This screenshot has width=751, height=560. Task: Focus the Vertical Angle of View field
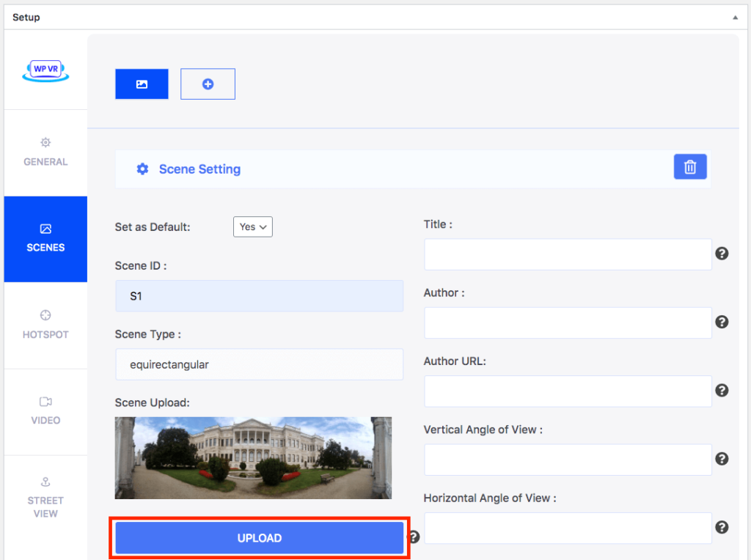point(568,460)
